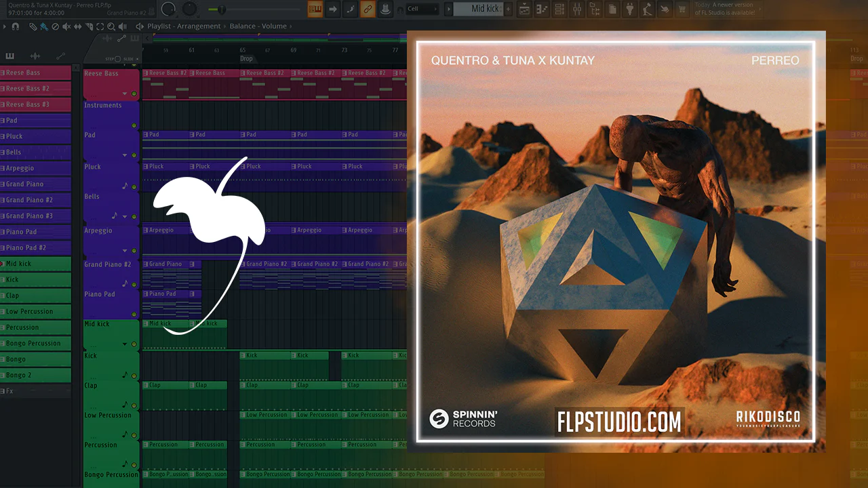Open the Cell snap dropdown
This screenshot has height=488, width=868.
422,9
